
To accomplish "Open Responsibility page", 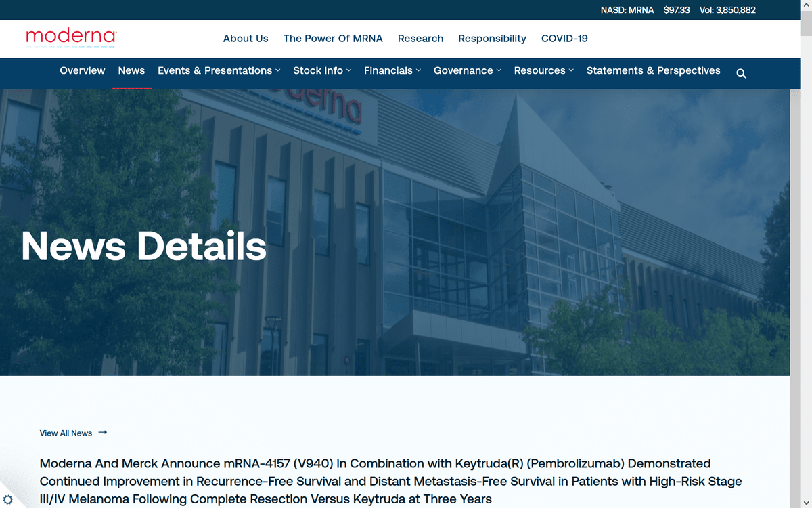I will pyautogui.click(x=492, y=39).
